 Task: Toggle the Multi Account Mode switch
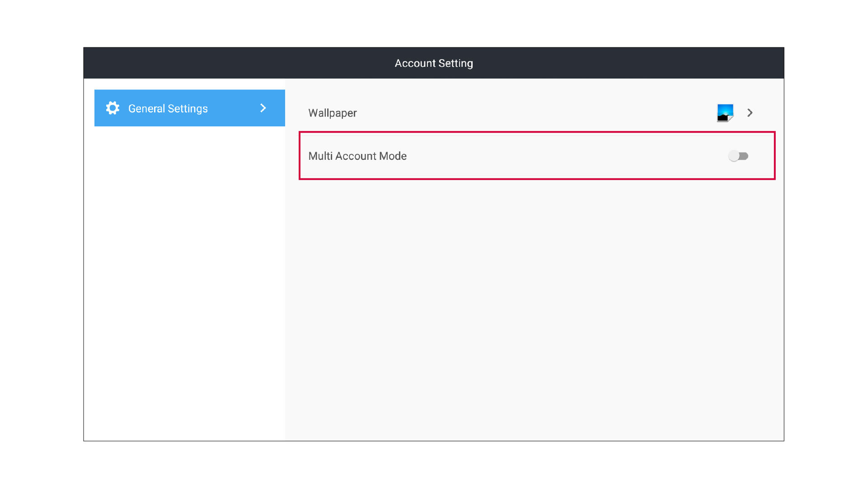738,156
